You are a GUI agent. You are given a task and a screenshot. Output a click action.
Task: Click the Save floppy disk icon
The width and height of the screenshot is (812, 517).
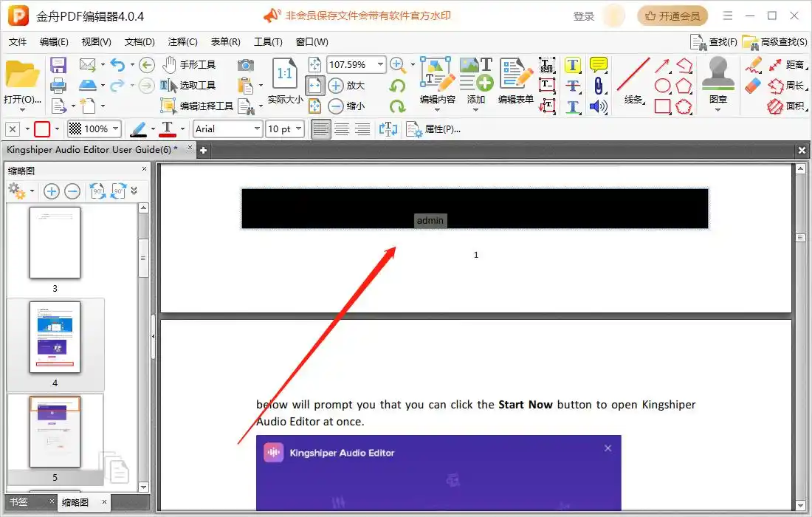58,65
